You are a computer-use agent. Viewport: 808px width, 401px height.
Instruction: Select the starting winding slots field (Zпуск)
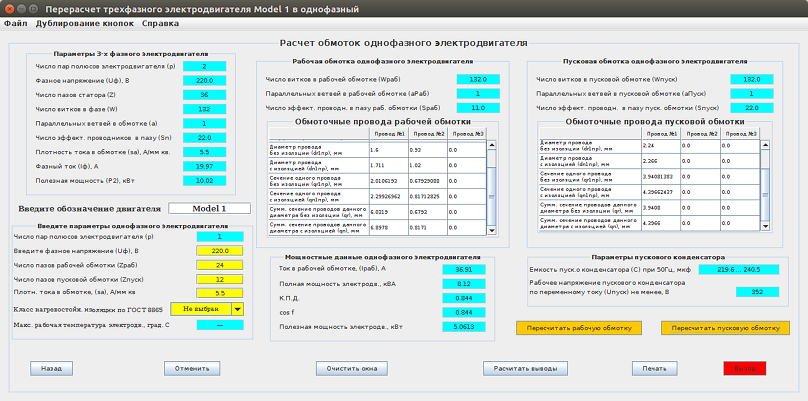pos(219,279)
